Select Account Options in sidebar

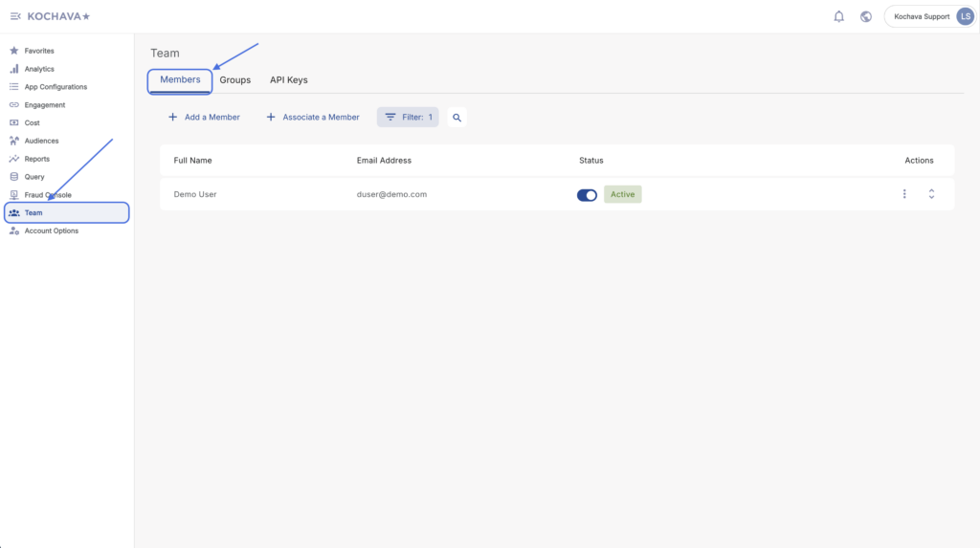point(51,230)
